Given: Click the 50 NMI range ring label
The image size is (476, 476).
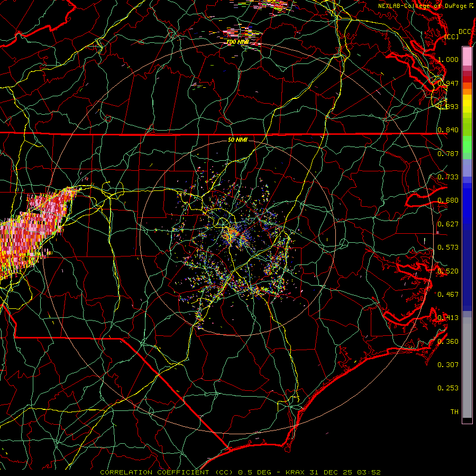Looking at the screenshot, I should point(237,140).
